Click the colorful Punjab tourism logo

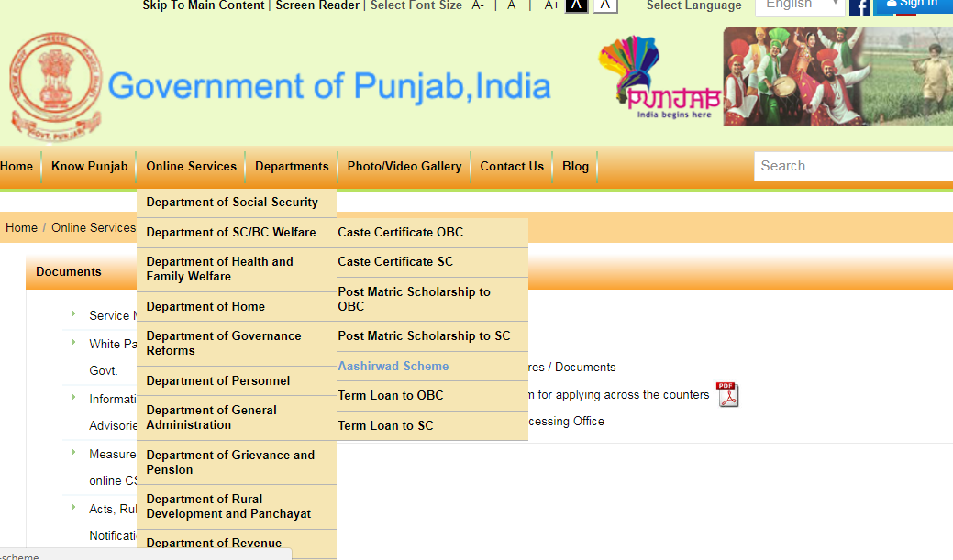point(659,79)
